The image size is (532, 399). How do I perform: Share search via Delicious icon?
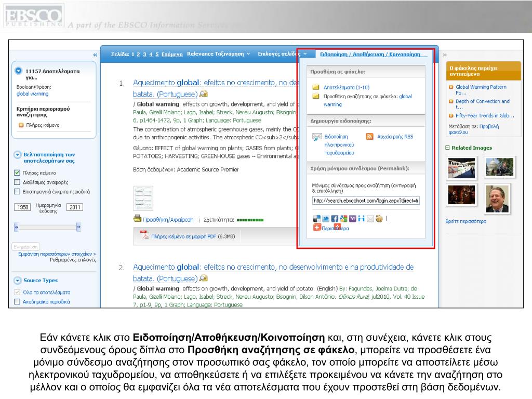pyautogui.click(x=316, y=219)
